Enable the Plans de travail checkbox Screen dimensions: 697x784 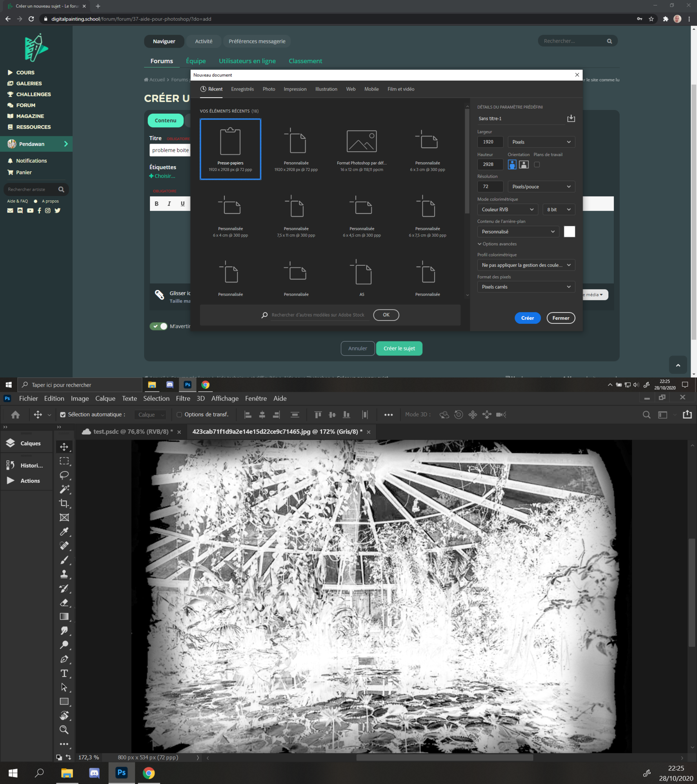click(537, 165)
